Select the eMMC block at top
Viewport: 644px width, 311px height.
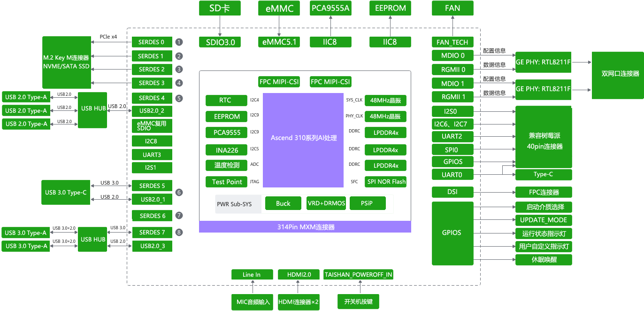coord(279,8)
